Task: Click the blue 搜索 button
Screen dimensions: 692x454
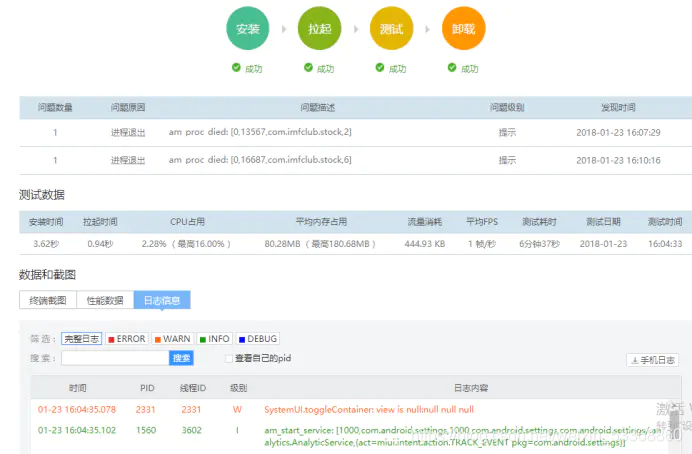Action: click(181, 358)
